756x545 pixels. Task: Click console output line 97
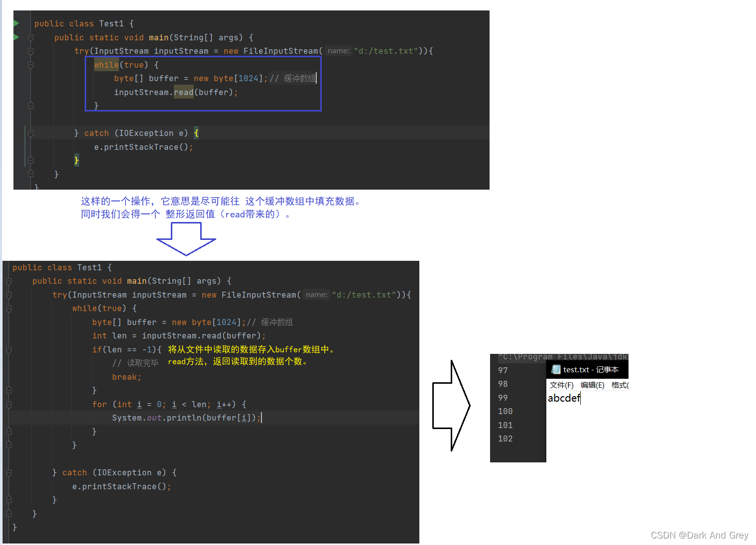[503, 371]
